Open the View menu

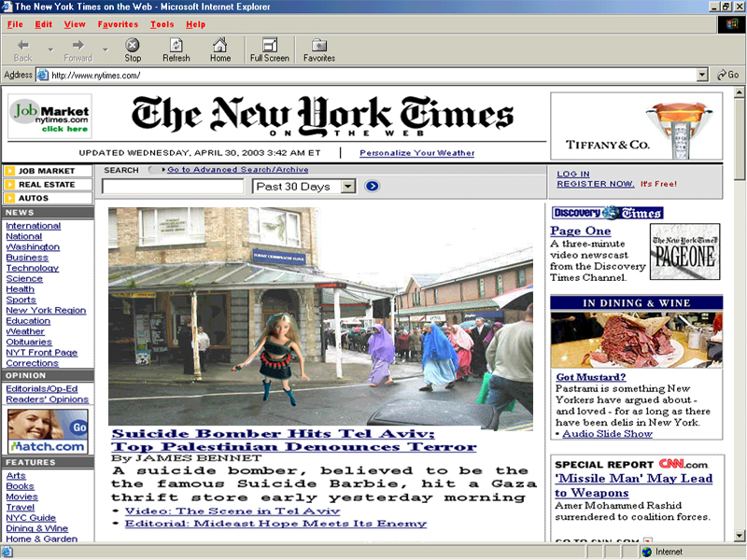tap(75, 24)
